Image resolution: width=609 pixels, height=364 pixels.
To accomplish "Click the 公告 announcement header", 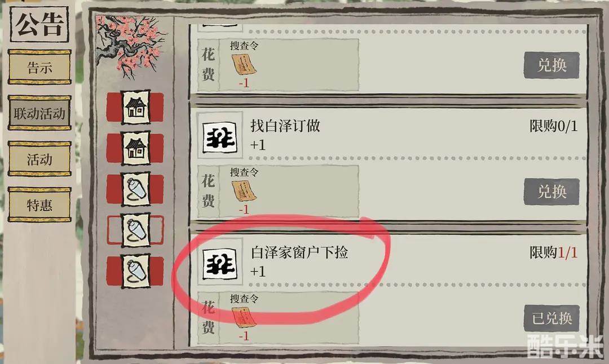I will coord(39,24).
